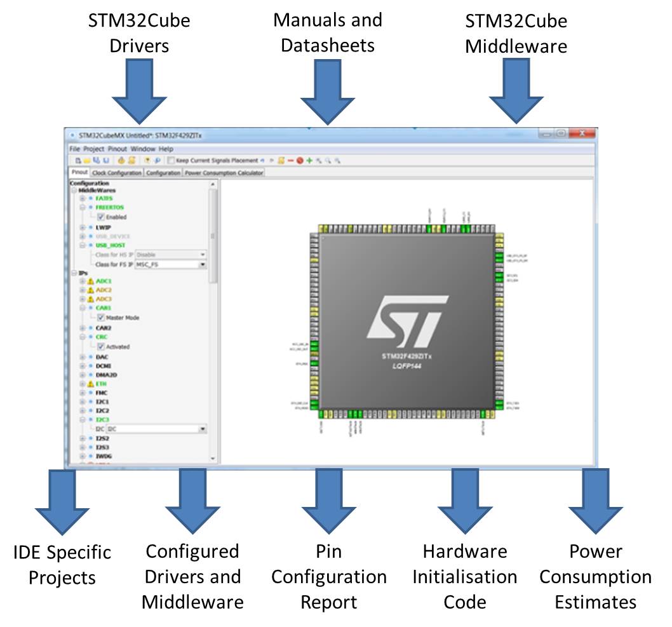
Task: Enable Keep Current Signals Placement checkbox
Action: pyautogui.click(x=171, y=161)
